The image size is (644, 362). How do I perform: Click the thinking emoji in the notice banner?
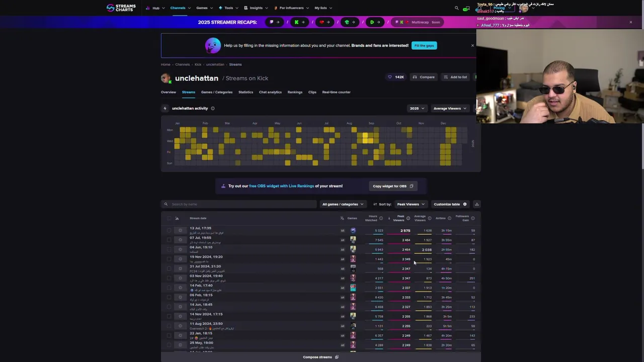pos(213,46)
